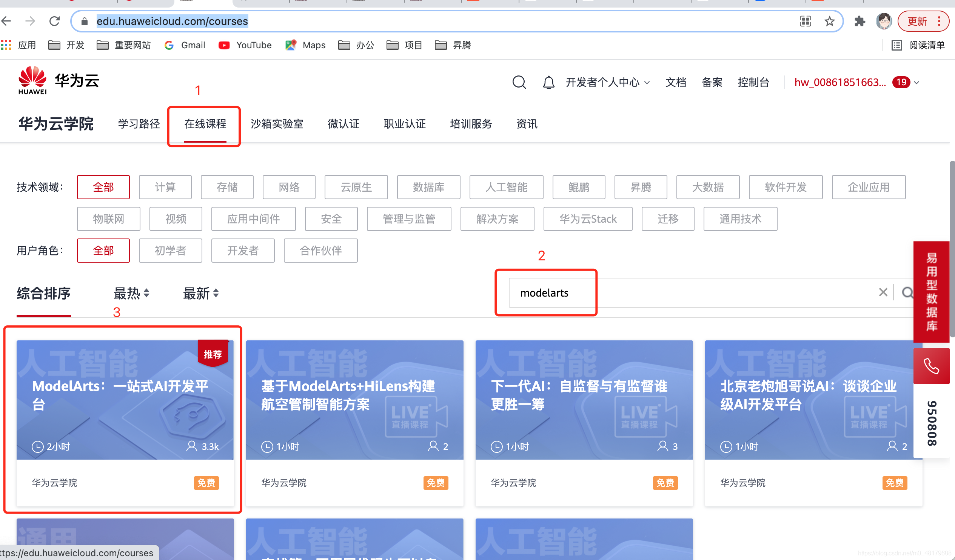Filter 用户角色 by 开发者
Viewport: 955px width, 560px height.
243,251
